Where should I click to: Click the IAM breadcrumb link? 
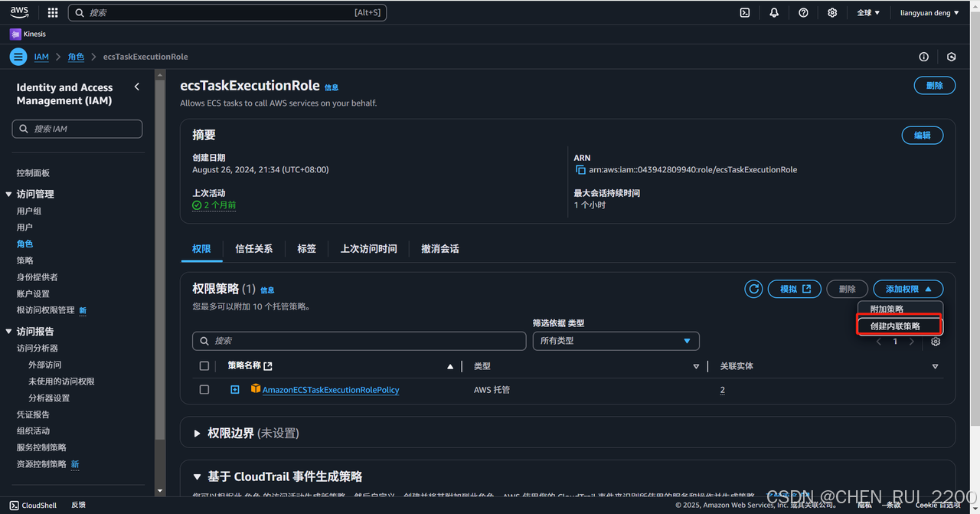click(41, 57)
